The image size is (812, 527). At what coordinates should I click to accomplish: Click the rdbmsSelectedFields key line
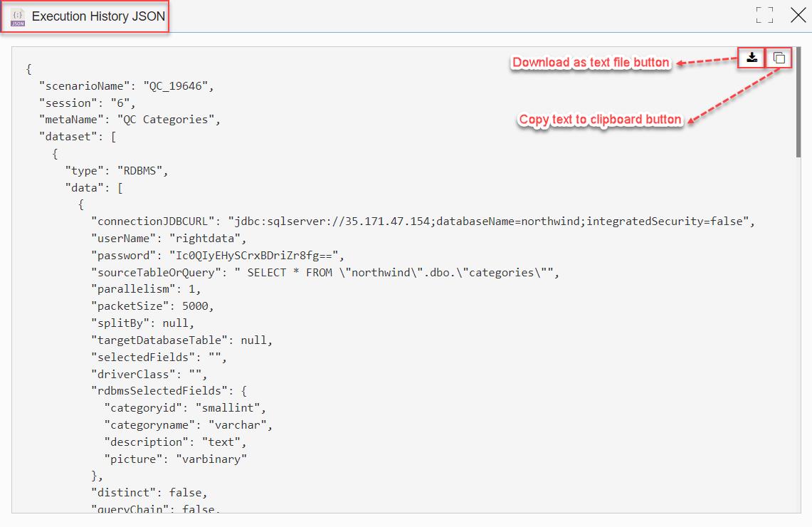169,391
